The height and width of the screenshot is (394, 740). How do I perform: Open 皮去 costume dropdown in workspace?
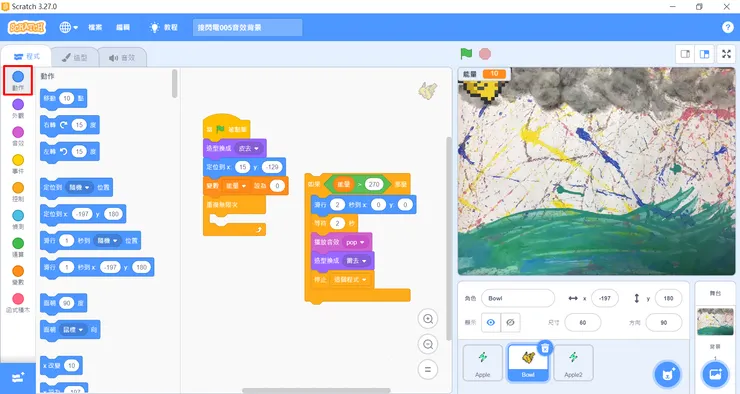[249, 148]
